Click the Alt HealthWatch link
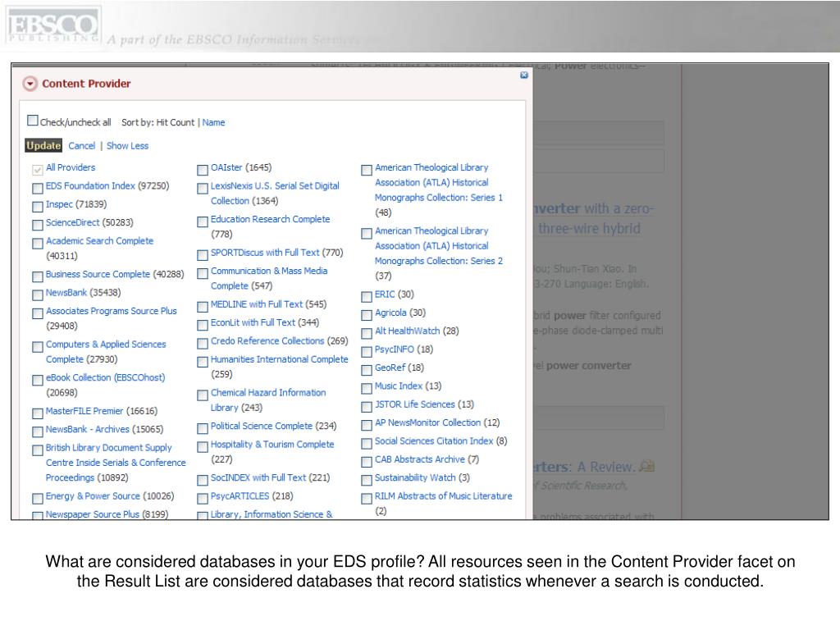 pyautogui.click(x=407, y=331)
